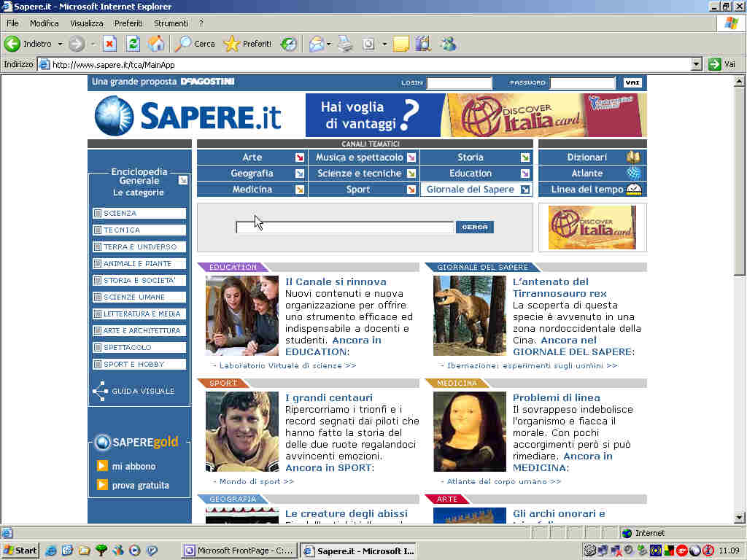Screen dimensions: 747x560
Task: Click the PASSWORD input field
Action: click(x=582, y=83)
